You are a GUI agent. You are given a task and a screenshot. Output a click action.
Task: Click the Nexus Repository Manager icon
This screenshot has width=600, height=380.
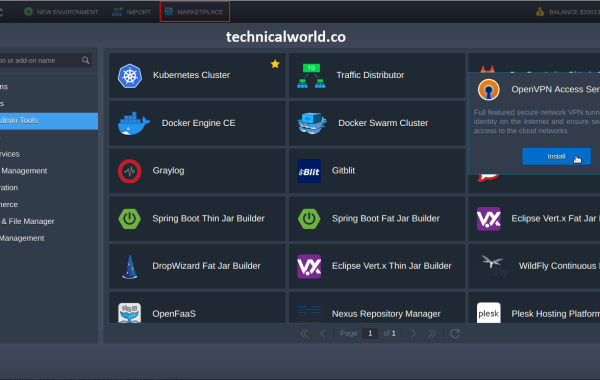[x=309, y=314]
